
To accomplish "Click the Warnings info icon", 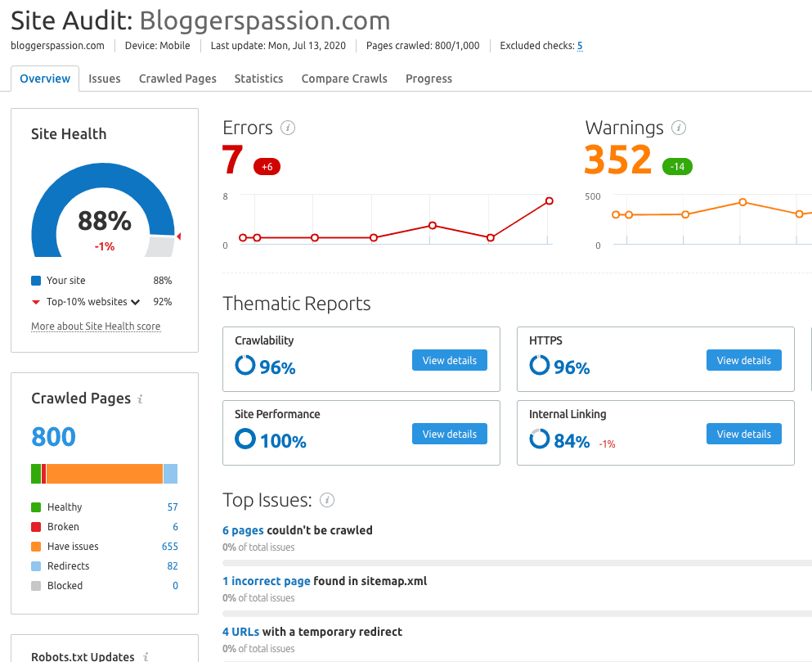I will 680,128.
